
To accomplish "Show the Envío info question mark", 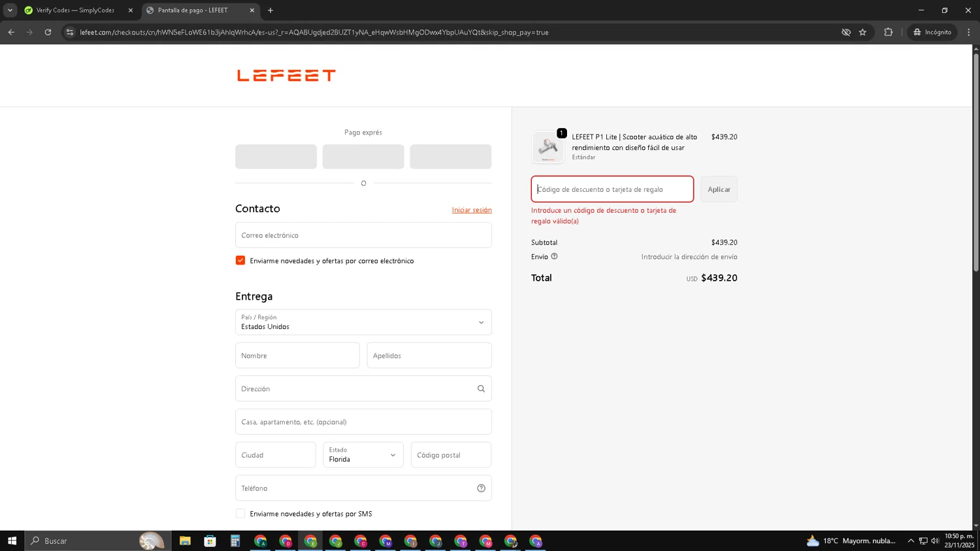I will (554, 257).
